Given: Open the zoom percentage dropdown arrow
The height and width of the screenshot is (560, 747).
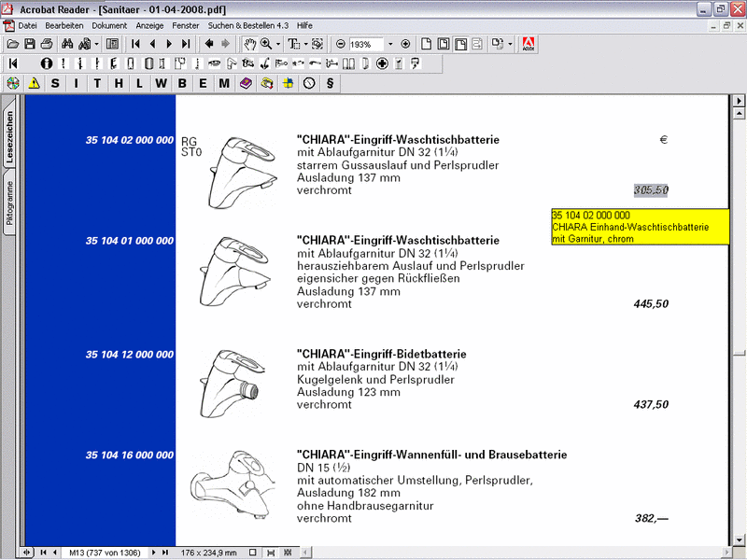Looking at the screenshot, I should [x=390, y=44].
